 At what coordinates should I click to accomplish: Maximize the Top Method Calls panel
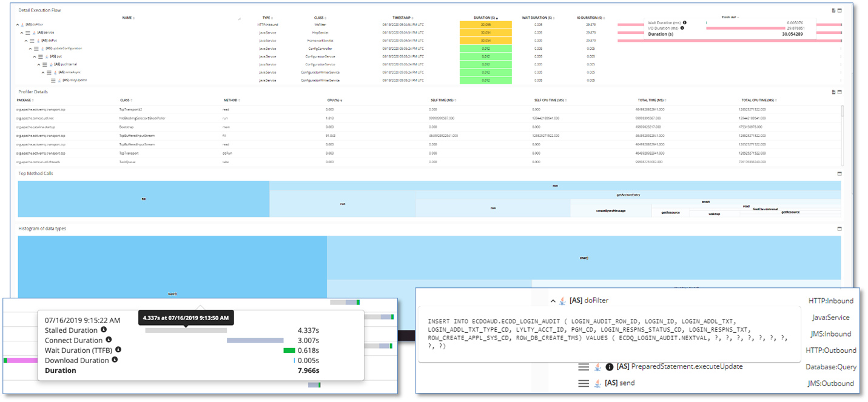pos(840,173)
